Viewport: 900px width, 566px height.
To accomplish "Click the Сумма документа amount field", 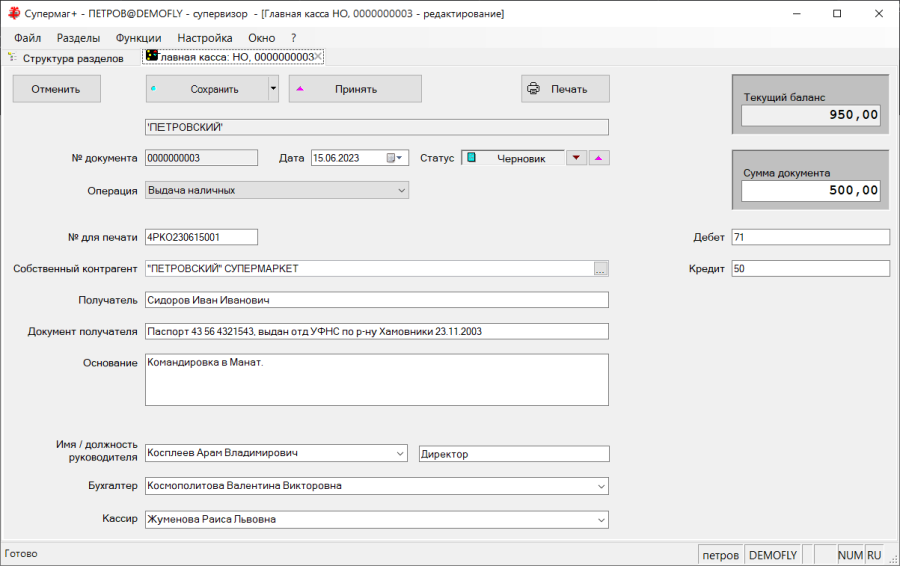I will (810, 190).
